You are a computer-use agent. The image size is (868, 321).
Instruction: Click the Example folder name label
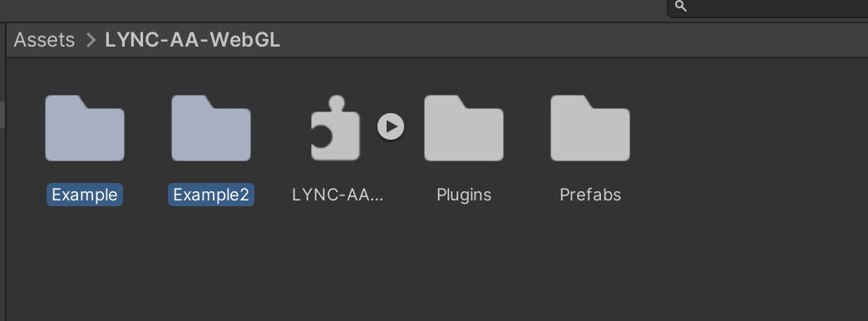85,195
